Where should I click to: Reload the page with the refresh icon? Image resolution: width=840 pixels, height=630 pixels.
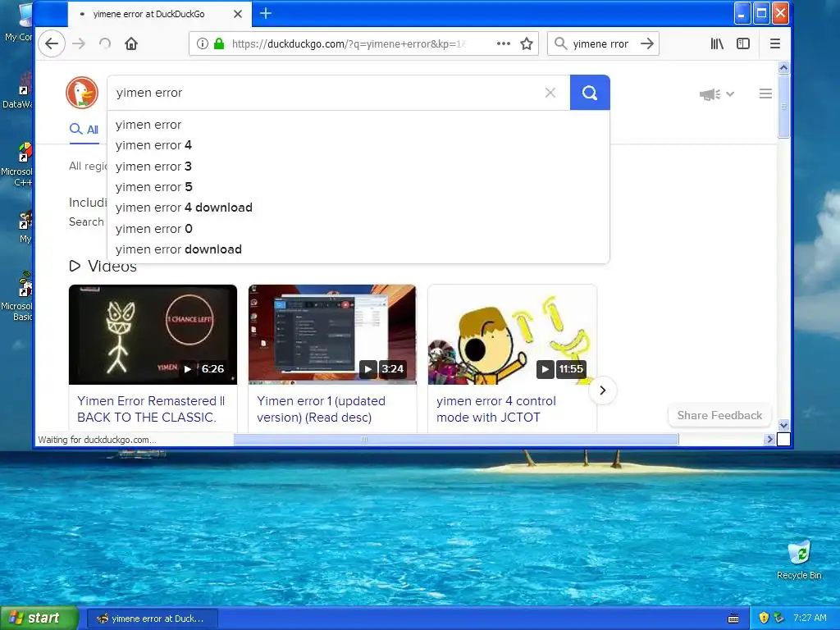[x=105, y=44]
